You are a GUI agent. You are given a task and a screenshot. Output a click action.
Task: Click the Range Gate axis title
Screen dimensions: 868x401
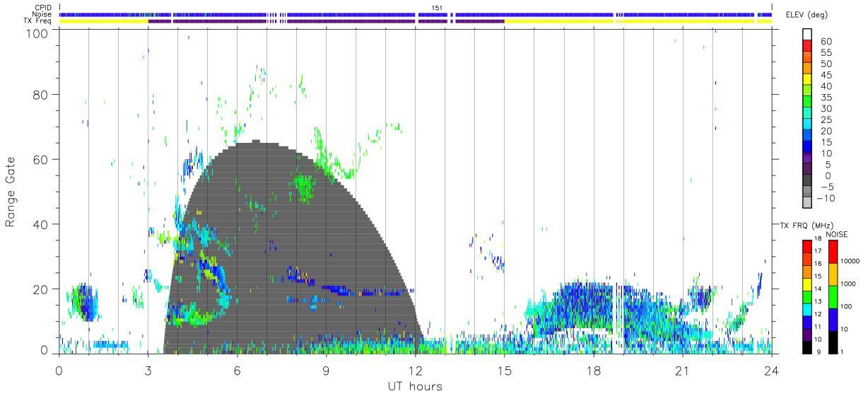(x=11, y=192)
